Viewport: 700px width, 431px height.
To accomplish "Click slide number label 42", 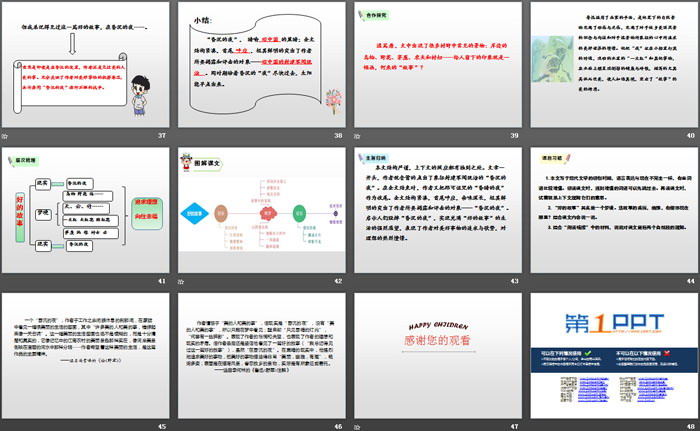I will [338, 281].
